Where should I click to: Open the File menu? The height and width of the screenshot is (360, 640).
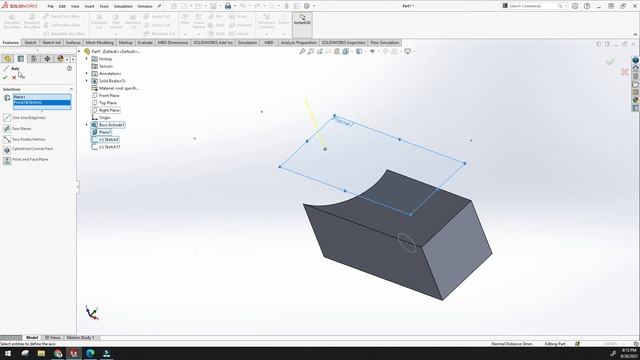[51, 6]
